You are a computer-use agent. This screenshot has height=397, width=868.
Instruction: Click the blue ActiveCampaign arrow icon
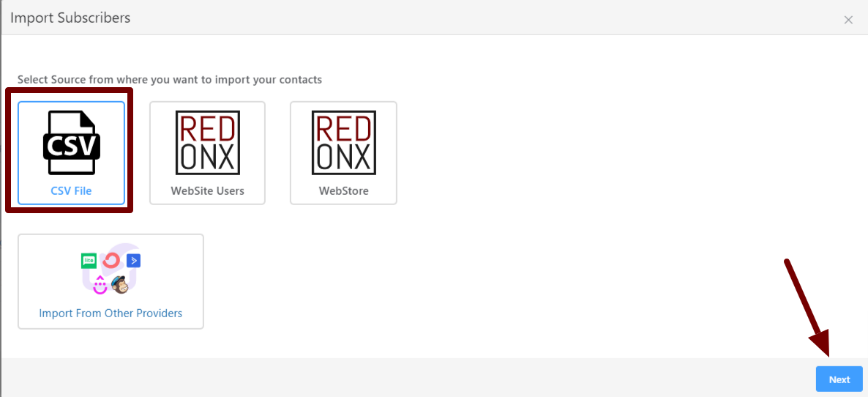tap(133, 260)
